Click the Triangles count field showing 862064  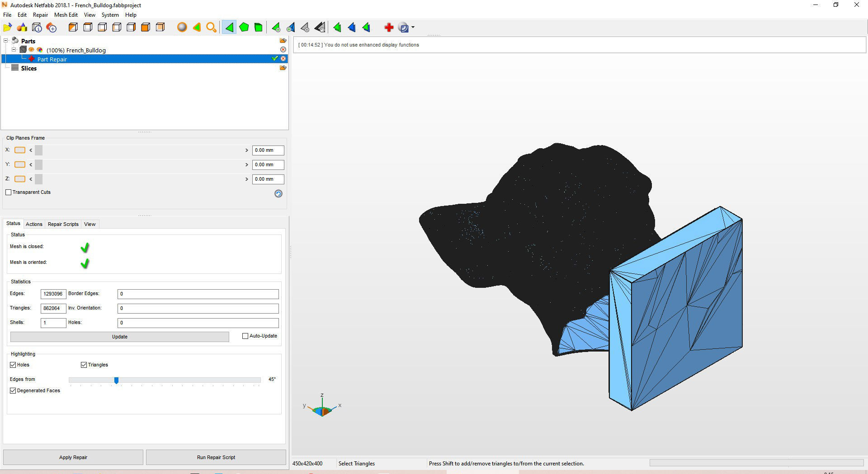point(53,308)
